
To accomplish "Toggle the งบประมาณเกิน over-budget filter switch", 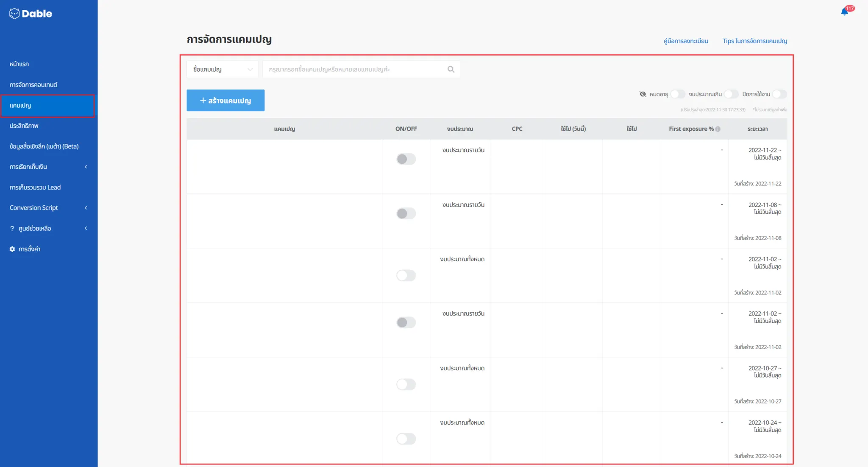I will [731, 94].
